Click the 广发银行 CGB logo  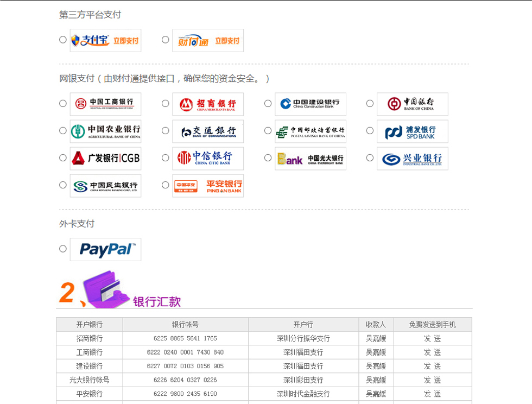[105, 159]
